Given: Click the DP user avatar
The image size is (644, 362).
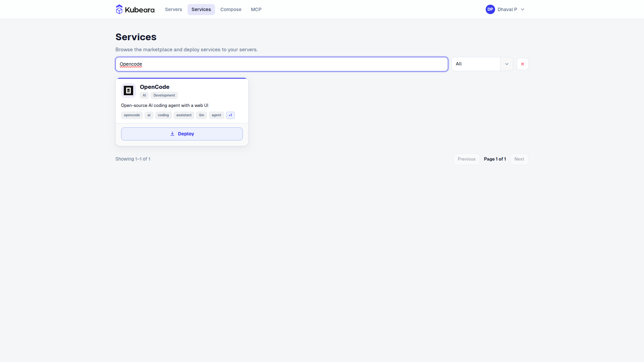Looking at the screenshot, I should coord(490,9).
